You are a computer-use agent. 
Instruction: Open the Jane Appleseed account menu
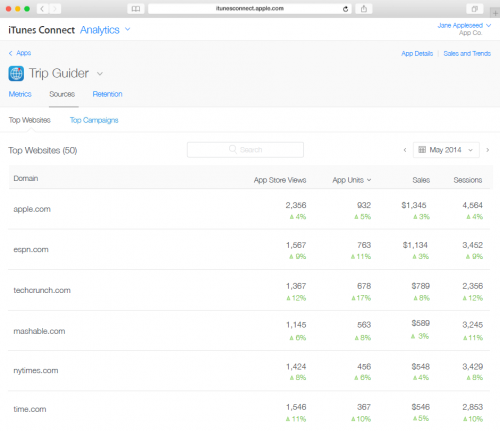pos(464,25)
